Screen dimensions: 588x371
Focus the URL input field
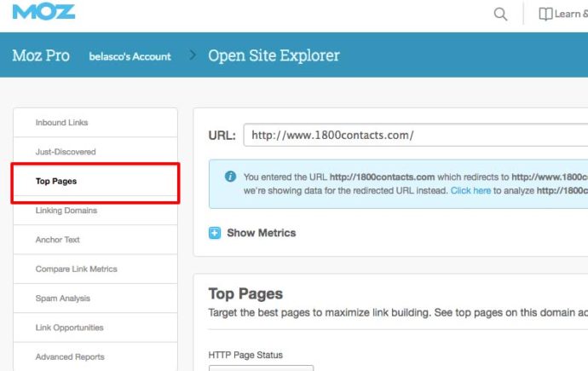(x=416, y=135)
